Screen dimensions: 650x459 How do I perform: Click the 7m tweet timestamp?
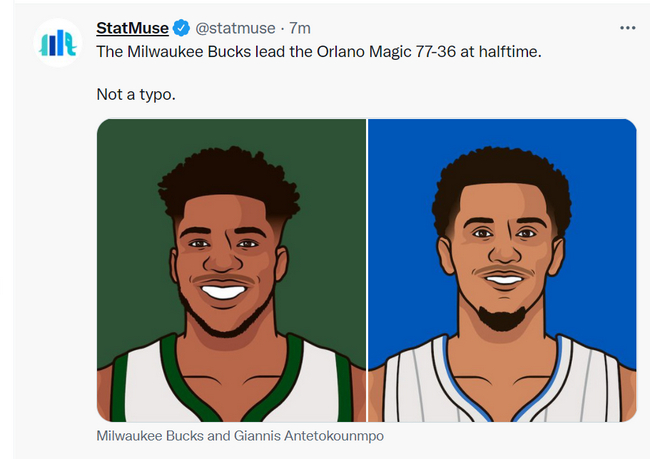(300, 28)
